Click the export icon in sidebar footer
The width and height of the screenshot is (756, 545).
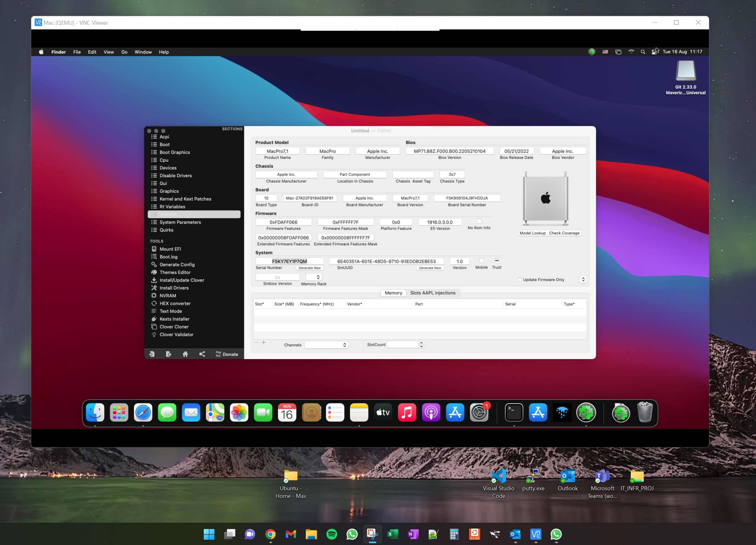click(x=169, y=354)
